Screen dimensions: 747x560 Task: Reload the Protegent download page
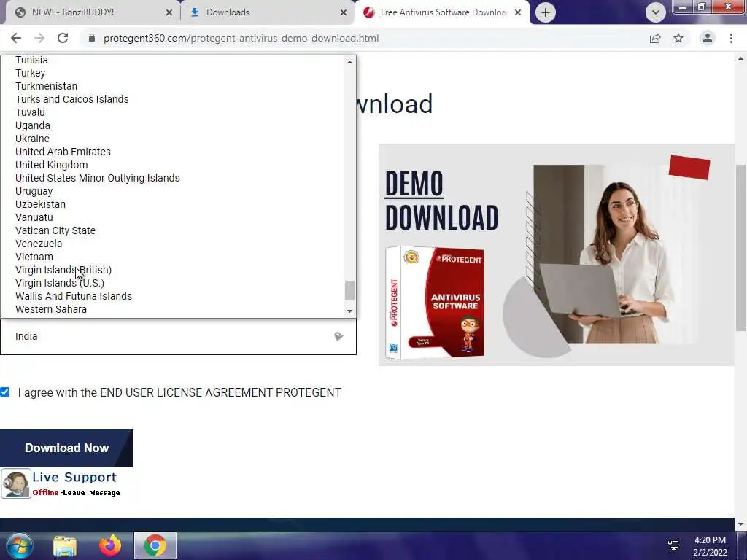63,38
